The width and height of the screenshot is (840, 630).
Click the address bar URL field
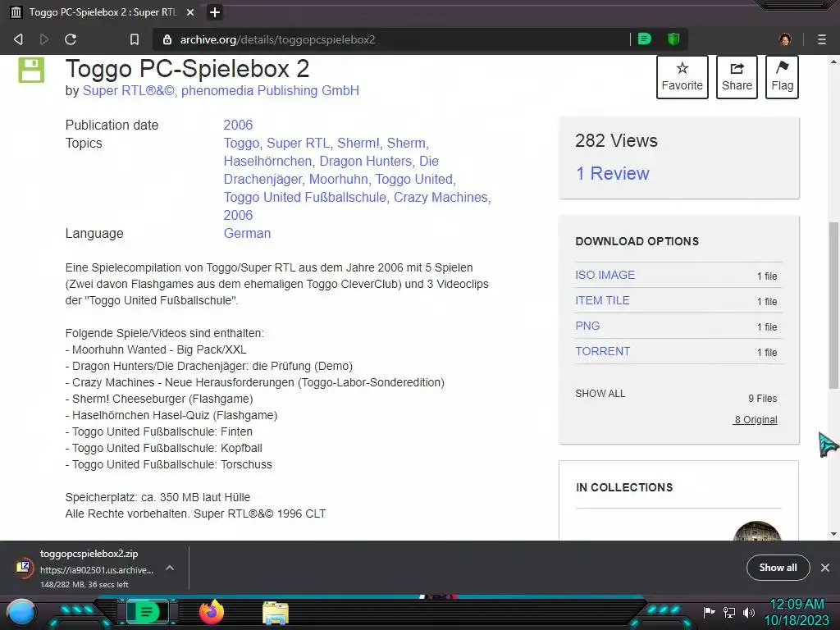(x=391, y=39)
